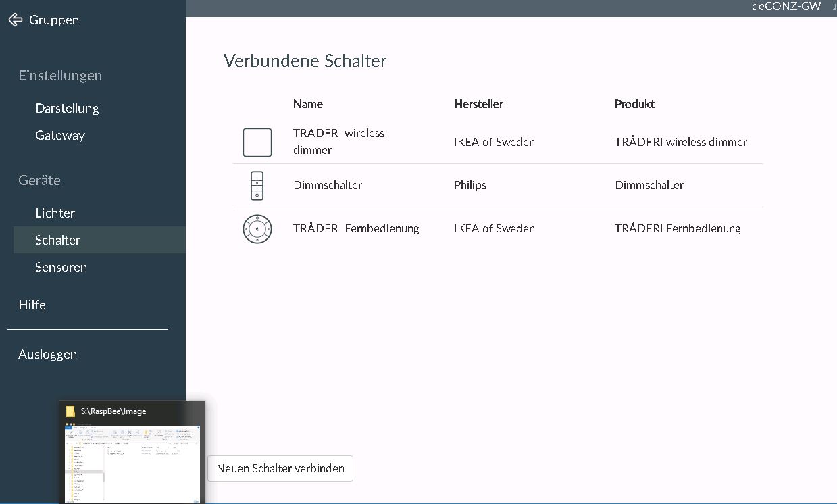This screenshot has width=837, height=504.
Task: Select the TRÅDFRI Fernbedienung name entry
Action: 356,228
